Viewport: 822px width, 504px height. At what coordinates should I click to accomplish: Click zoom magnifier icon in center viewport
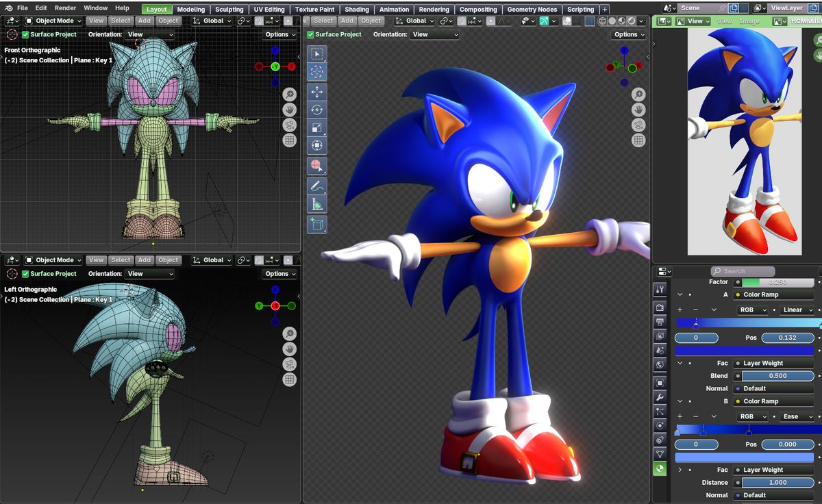[x=638, y=94]
